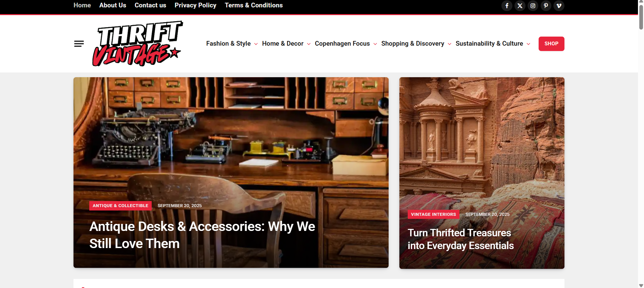Click the Vintage Interiors category tag
Viewport: 644px width, 288px height.
[x=433, y=214]
